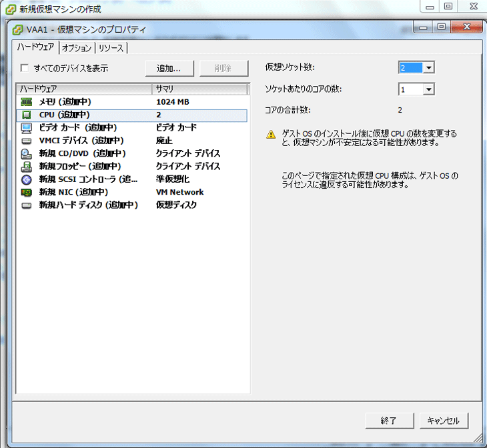Select the VMCI デバイス (追加中) row

(x=132, y=141)
